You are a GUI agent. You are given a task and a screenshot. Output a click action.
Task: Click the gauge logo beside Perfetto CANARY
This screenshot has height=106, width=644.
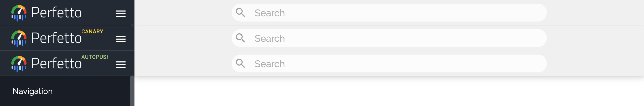pos(19,38)
